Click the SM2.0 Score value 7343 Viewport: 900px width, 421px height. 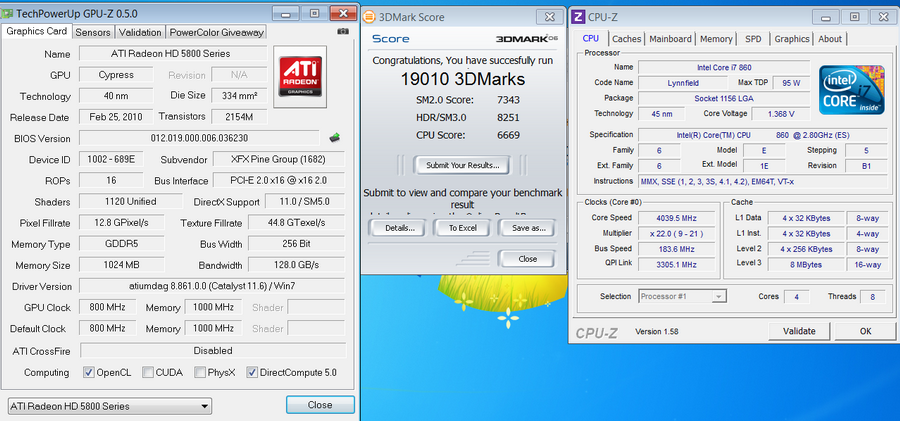pyautogui.click(x=508, y=99)
